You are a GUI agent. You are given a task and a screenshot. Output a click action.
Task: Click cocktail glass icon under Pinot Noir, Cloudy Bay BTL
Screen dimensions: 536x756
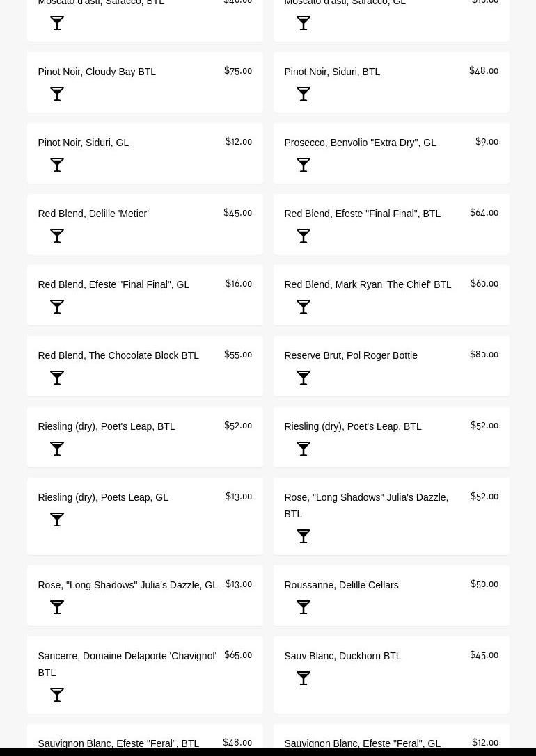point(57,94)
